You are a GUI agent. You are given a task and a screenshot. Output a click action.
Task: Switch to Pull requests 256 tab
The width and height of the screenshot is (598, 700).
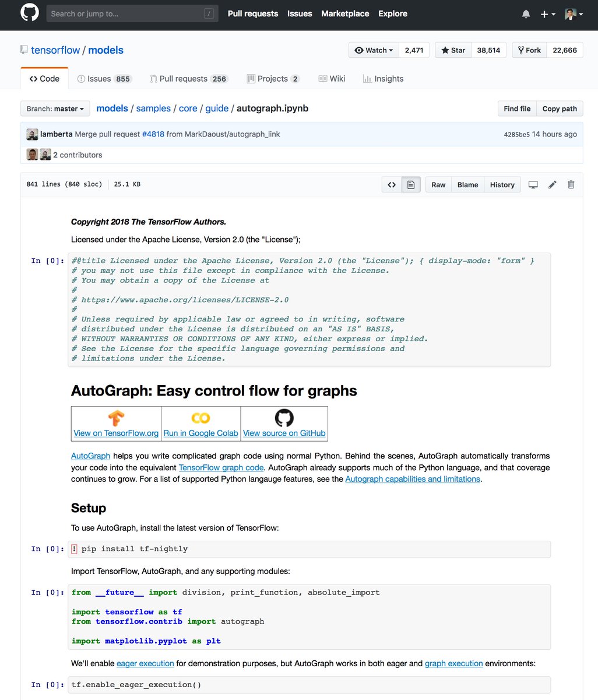pos(189,79)
